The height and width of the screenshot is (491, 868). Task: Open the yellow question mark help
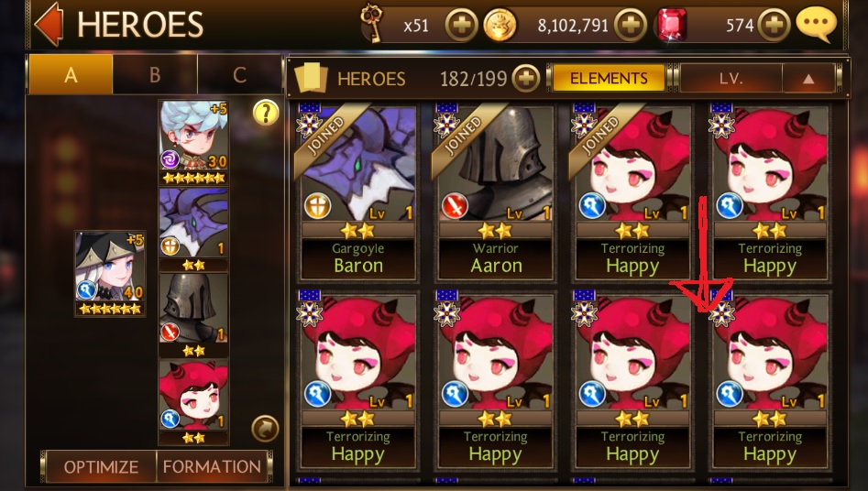click(266, 113)
